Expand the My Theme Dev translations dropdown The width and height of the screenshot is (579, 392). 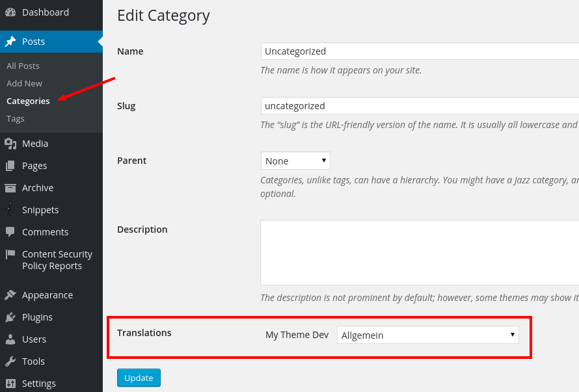pos(427,335)
